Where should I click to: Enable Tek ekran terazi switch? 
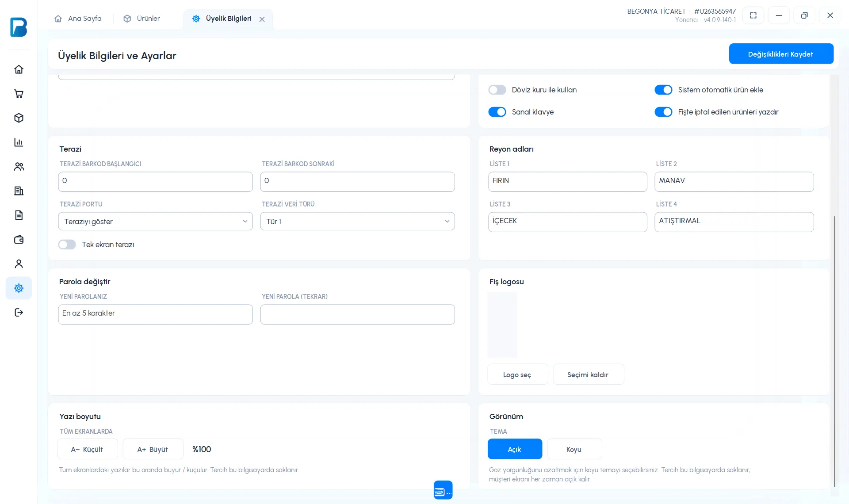click(x=67, y=244)
